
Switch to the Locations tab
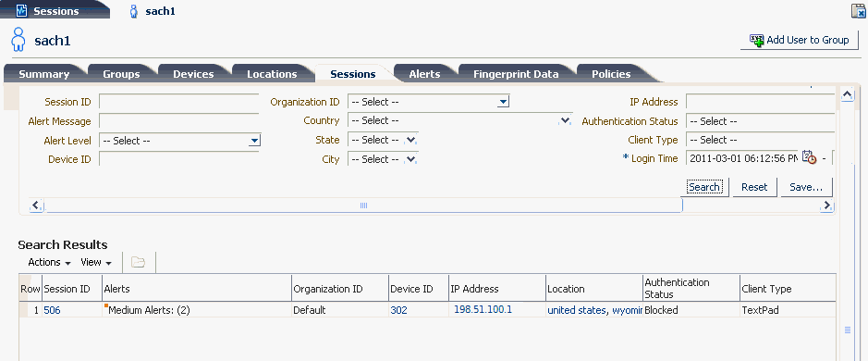272,74
